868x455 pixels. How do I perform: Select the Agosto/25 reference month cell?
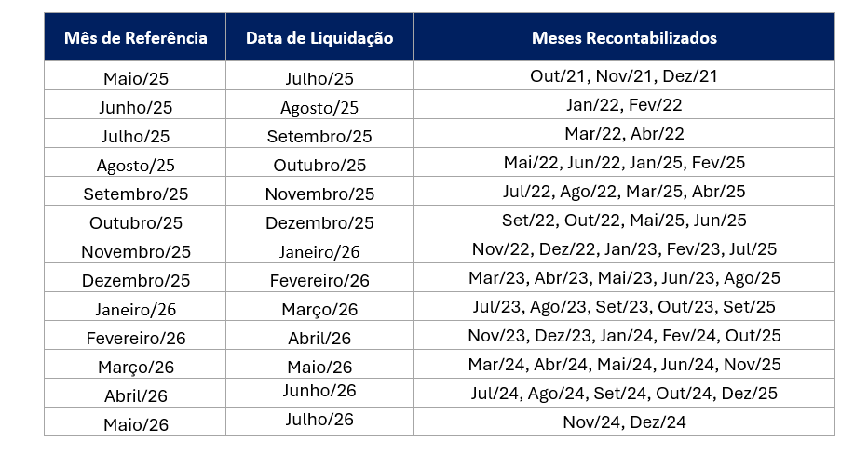coord(135,162)
